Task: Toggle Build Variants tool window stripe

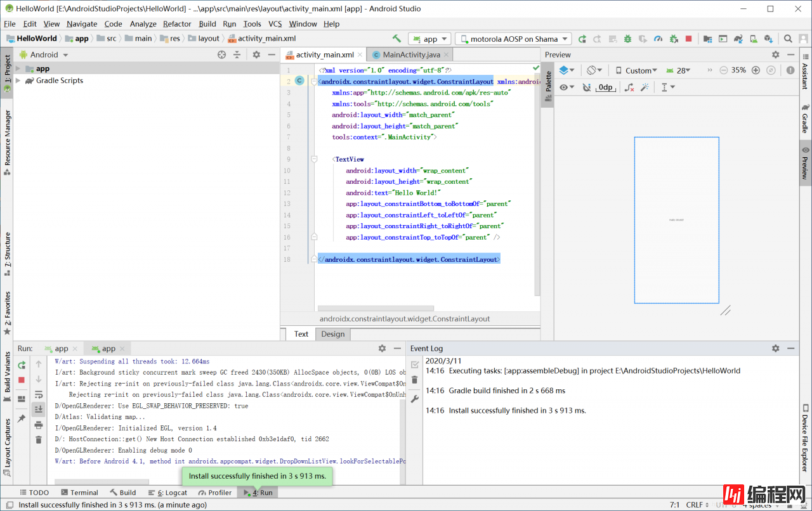Action: point(7,377)
